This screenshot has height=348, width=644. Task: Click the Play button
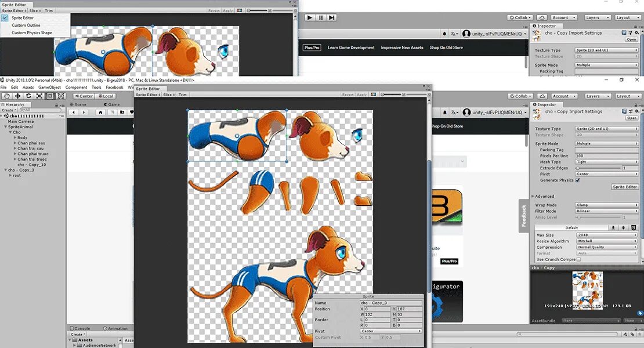point(310,17)
